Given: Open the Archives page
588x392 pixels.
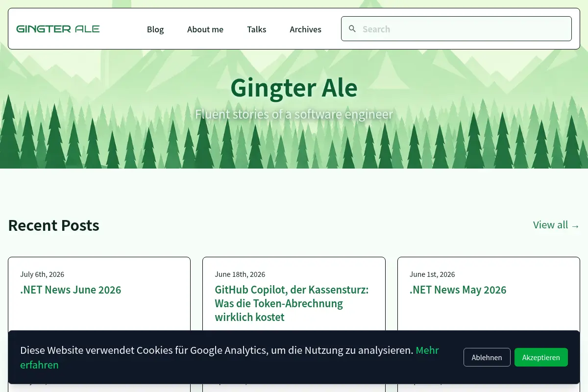Looking at the screenshot, I should (305, 29).
